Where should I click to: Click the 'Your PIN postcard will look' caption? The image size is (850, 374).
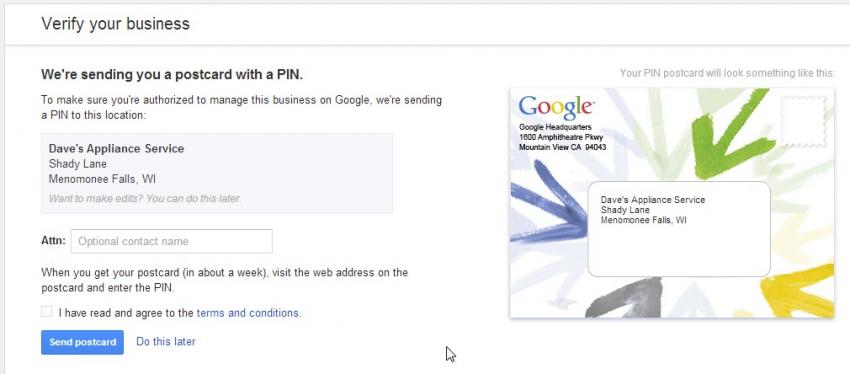point(727,73)
